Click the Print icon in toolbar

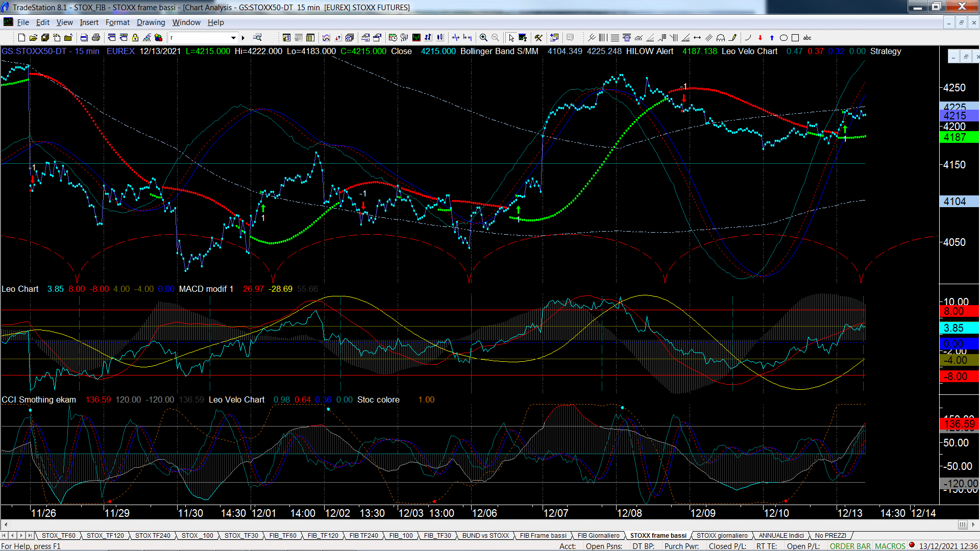point(95,38)
